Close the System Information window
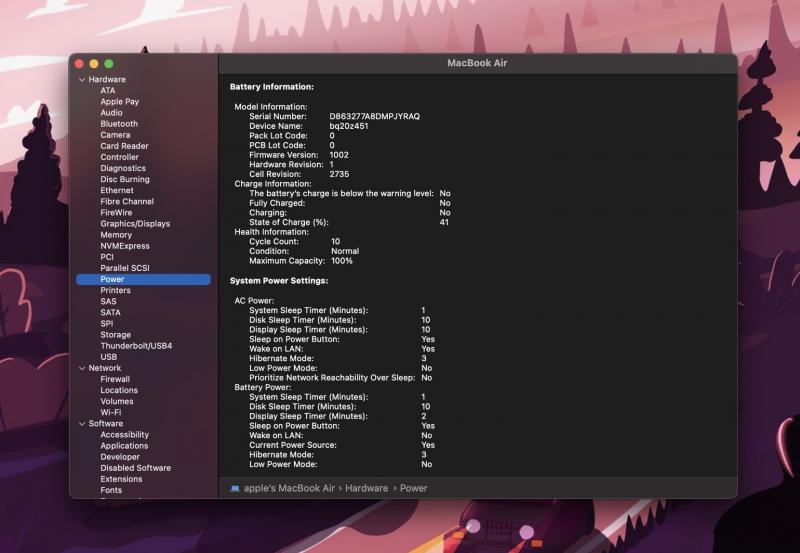 79,64
